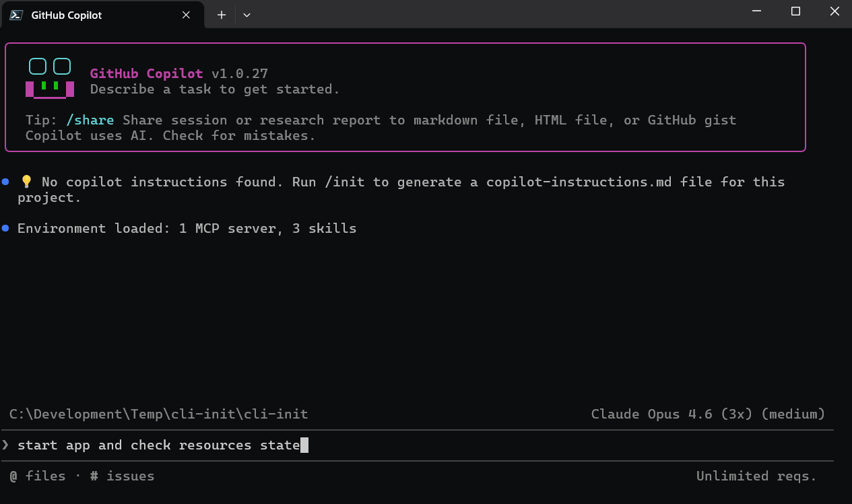The image size is (852, 504).
Task: Click the /share command link in the tip
Action: click(90, 120)
